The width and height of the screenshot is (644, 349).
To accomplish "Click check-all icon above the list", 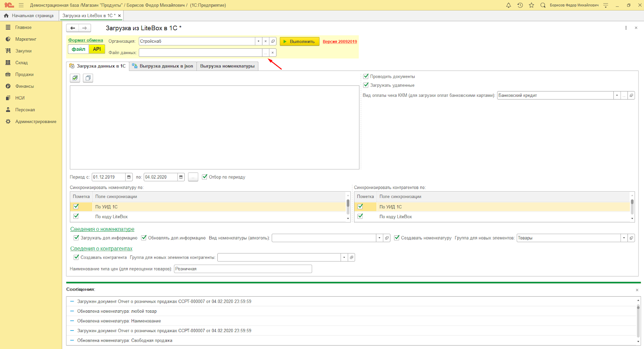I will [75, 78].
